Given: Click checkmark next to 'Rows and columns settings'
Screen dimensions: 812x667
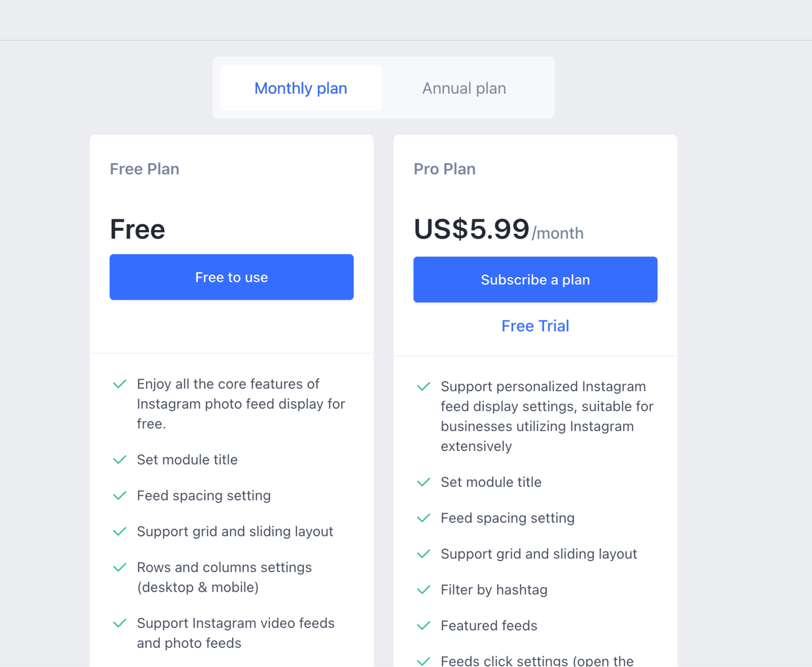Looking at the screenshot, I should 120,567.
